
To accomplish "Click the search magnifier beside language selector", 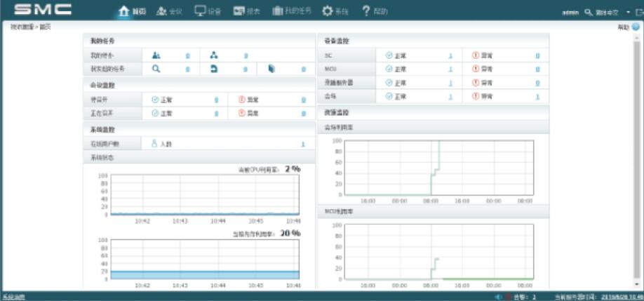I will (589, 13).
